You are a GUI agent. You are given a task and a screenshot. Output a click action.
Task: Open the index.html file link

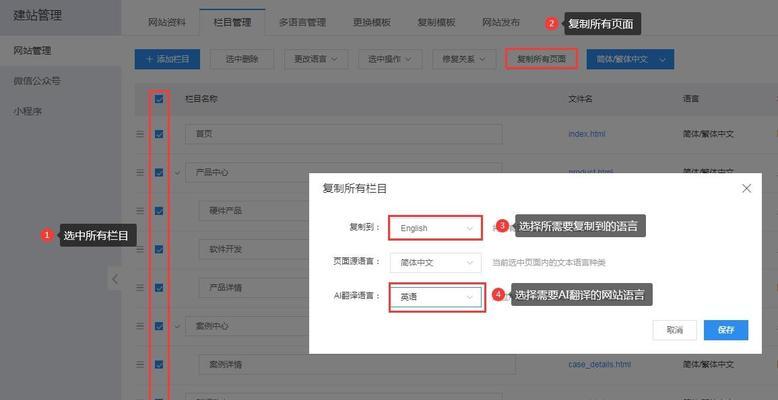(586, 134)
